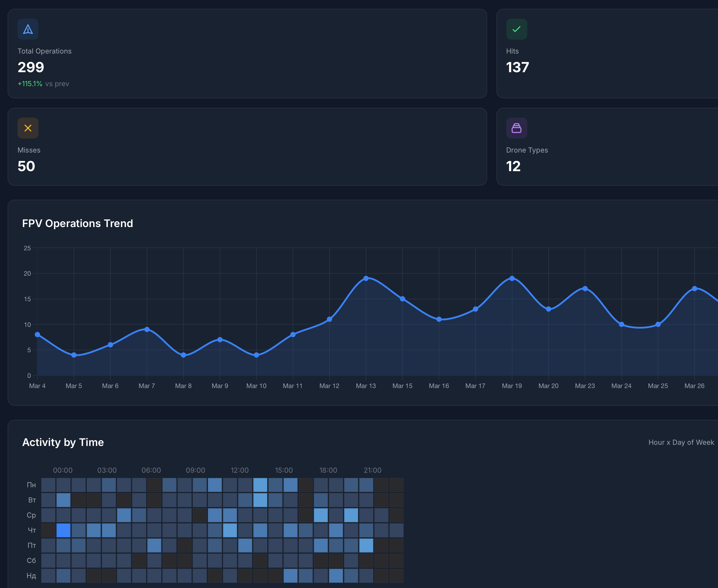
Task: Click the Сб heatmap row label
Action: pyautogui.click(x=31, y=561)
